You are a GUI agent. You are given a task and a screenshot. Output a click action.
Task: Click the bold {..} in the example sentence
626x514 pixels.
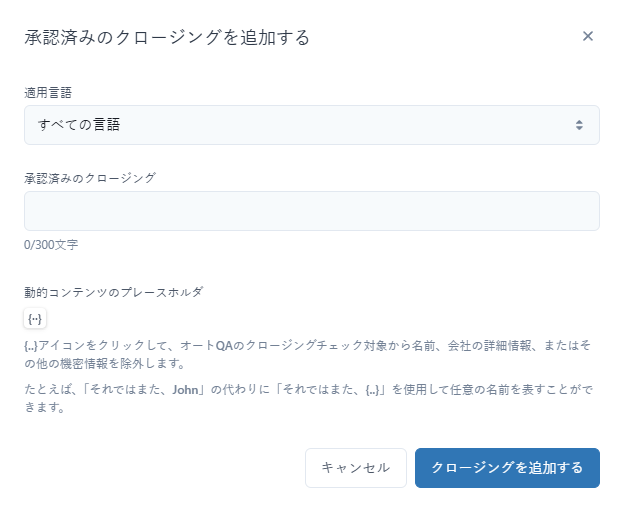pyautogui.click(x=372, y=389)
